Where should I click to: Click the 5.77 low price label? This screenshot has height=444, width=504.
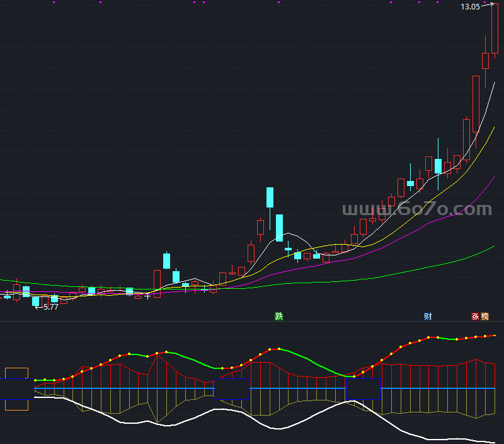[x=51, y=307]
